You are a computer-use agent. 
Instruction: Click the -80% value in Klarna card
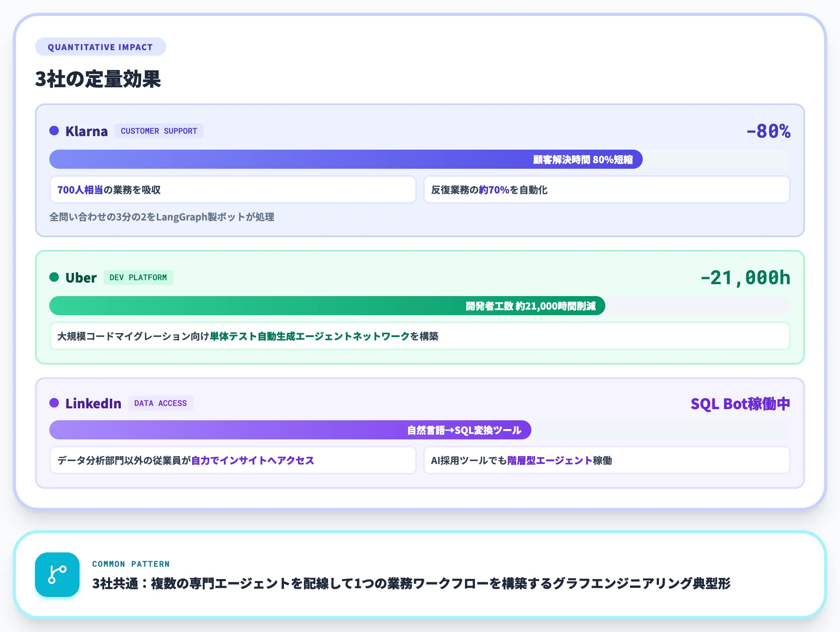click(x=768, y=131)
